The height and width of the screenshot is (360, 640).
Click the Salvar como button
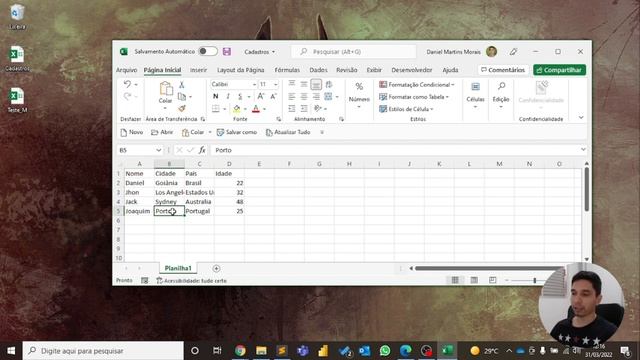click(x=237, y=132)
